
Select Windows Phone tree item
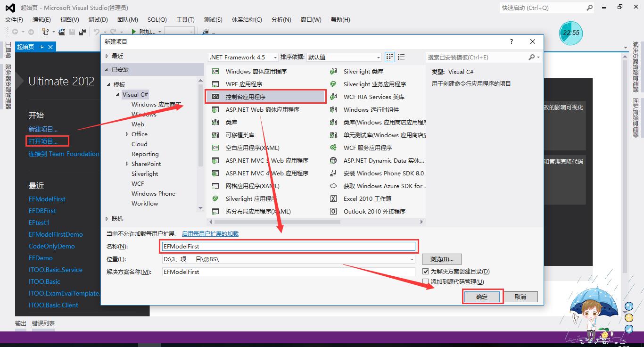tap(153, 193)
